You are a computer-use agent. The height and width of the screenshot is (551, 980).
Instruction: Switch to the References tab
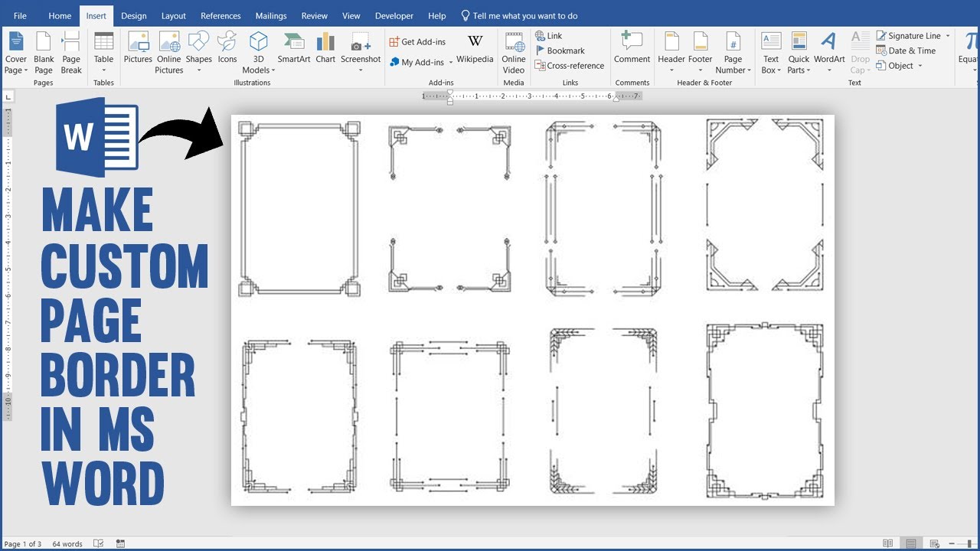(x=221, y=16)
